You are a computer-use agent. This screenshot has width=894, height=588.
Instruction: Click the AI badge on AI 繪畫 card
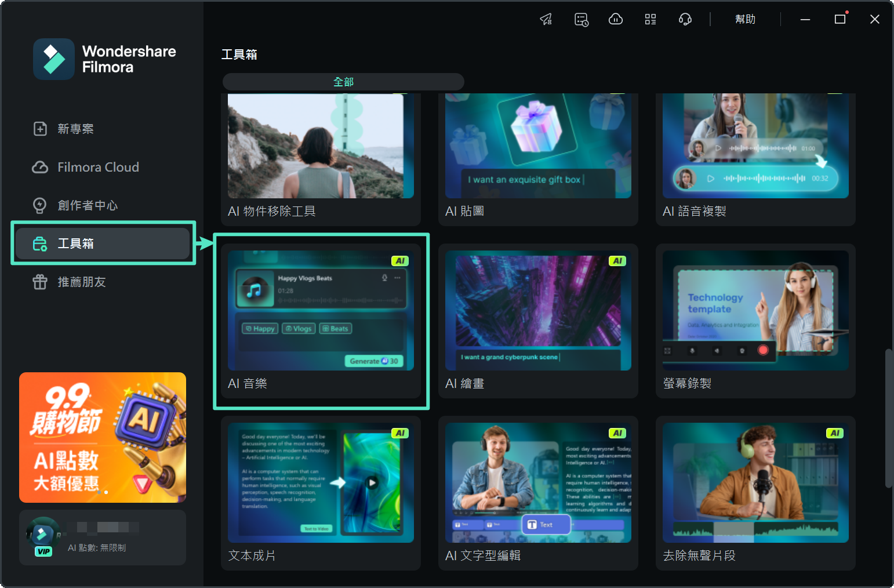[617, 261]
